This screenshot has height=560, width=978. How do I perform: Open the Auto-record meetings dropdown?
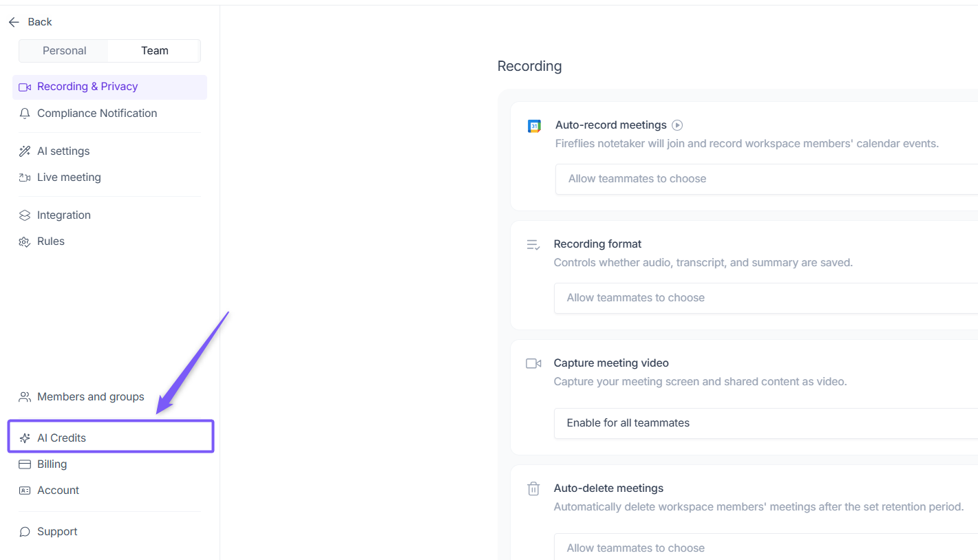765,179
